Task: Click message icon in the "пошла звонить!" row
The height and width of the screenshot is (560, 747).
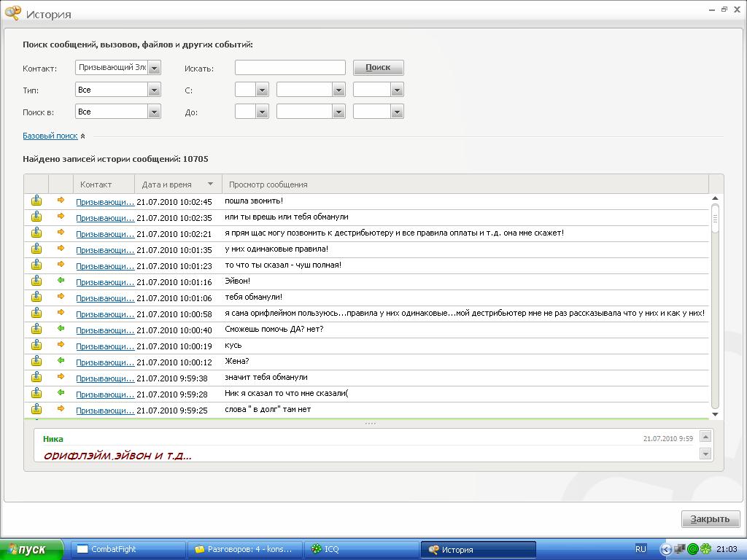Action: [36, 201]
